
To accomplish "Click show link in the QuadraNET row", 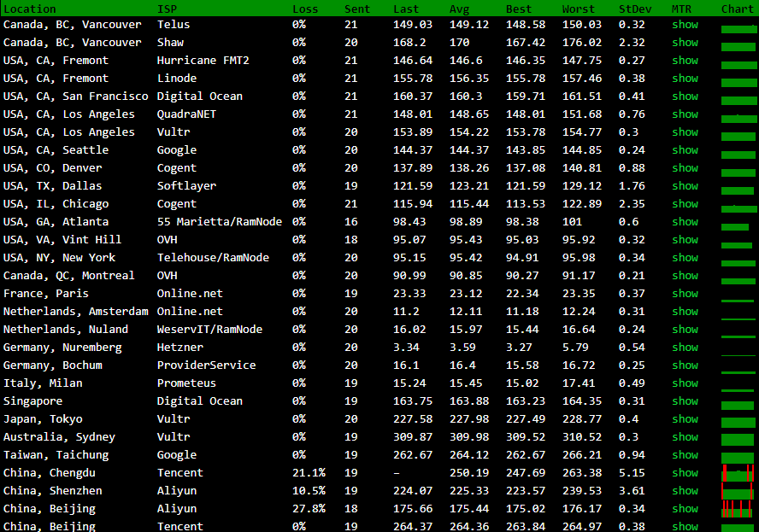I will 685,114.
